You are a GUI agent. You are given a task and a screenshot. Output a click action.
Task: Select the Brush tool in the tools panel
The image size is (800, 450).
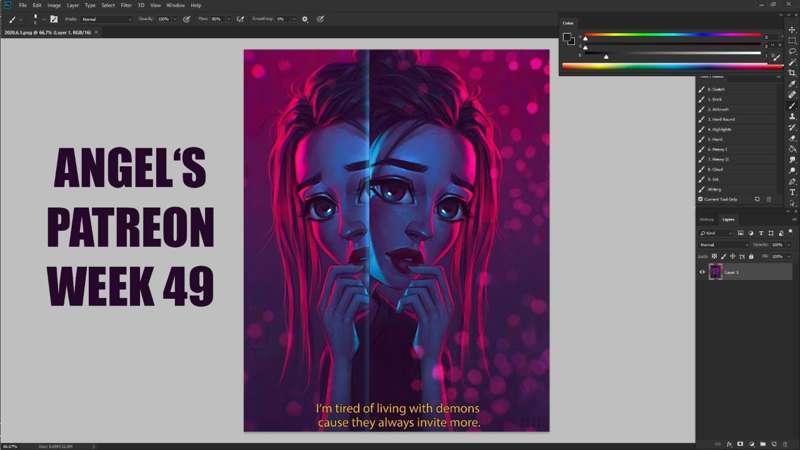pos(792,106)
